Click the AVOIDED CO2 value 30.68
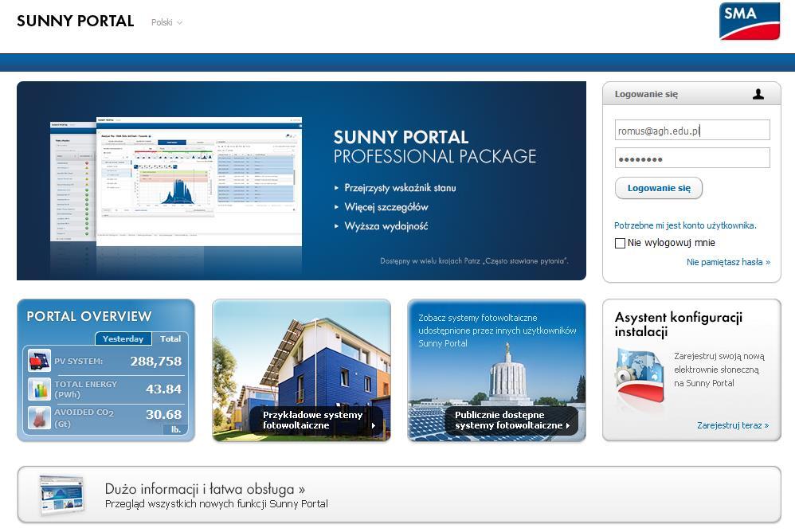795x532 pixels. (x=164, y=414)
